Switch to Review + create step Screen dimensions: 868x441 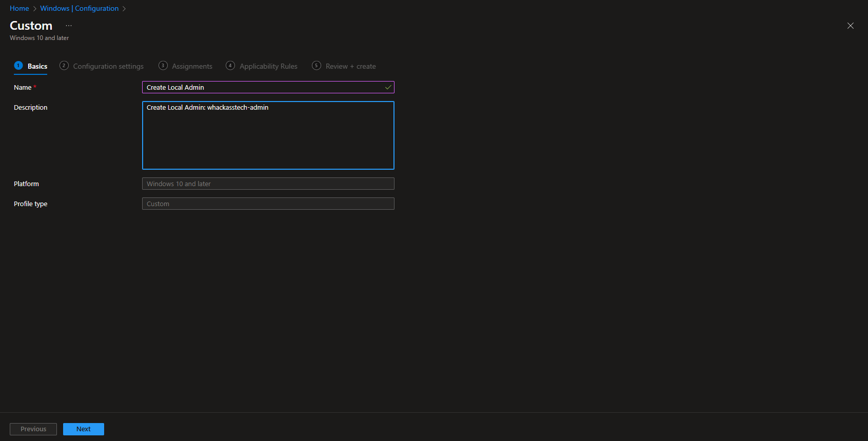pos(344,66)
